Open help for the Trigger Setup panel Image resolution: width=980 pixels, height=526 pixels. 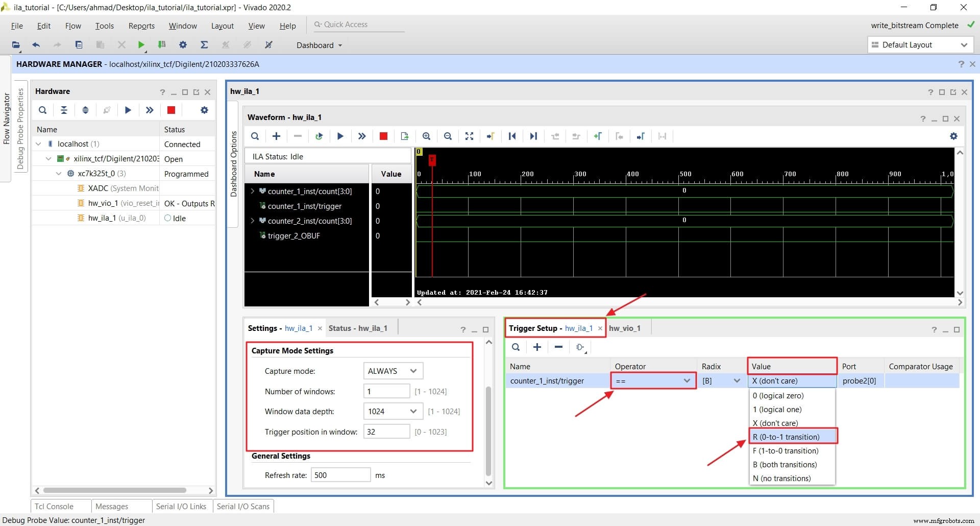point(935,329)
